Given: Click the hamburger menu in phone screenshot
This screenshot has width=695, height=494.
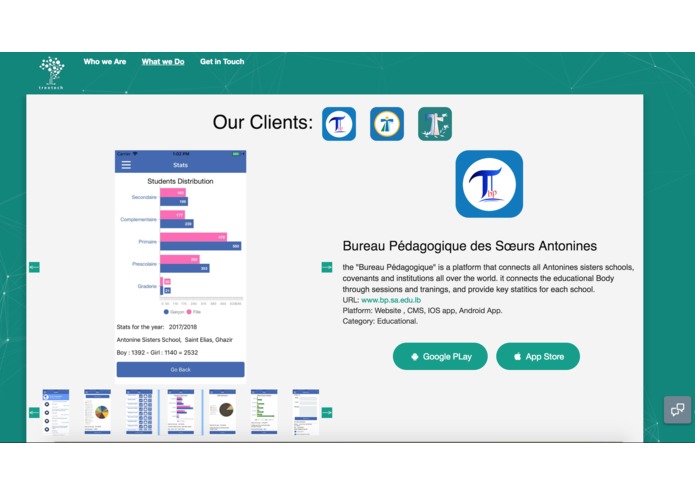Looking at the screenshot, I should click(126, 165).
